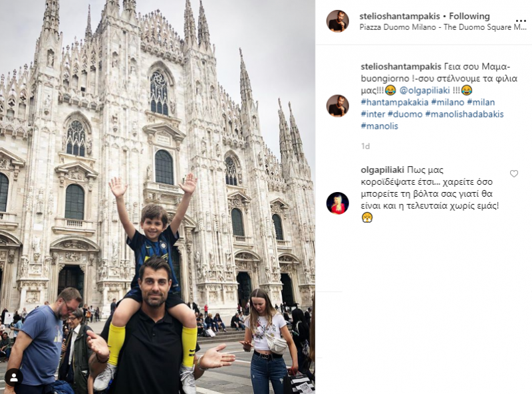Open the #inter hashtag
The width and height of the screenshot is (532, 394).
pos(373,114)
